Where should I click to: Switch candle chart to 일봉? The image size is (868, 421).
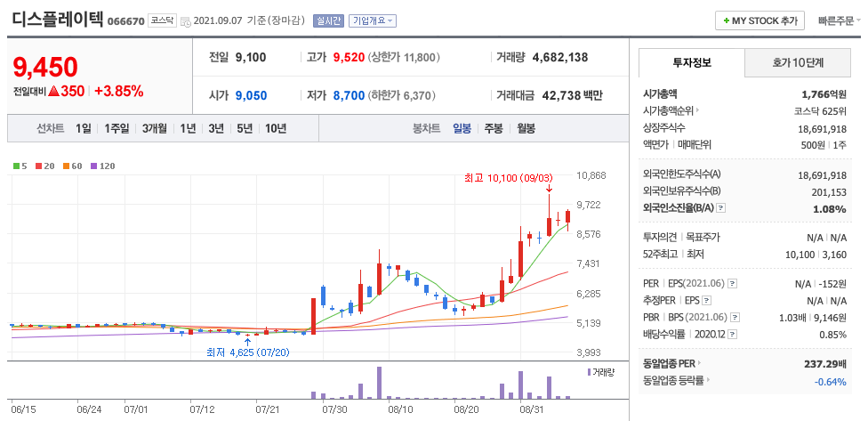pos(462,128)
